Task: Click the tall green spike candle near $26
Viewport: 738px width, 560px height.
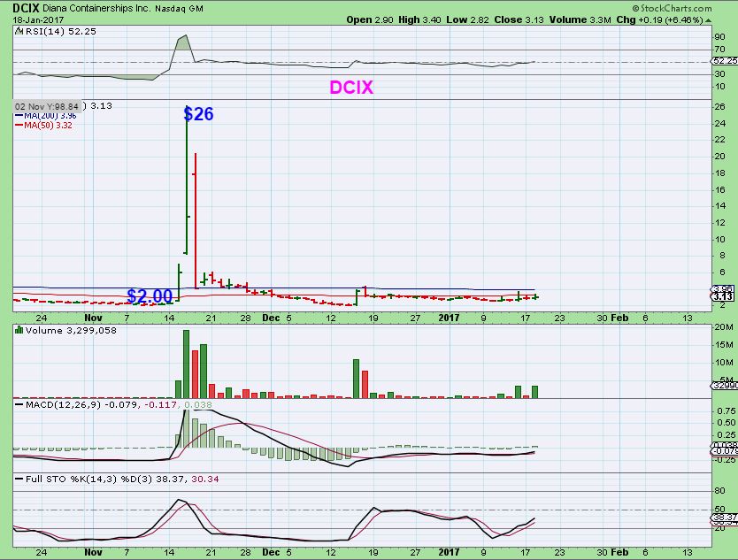Action: pos(187,180)
